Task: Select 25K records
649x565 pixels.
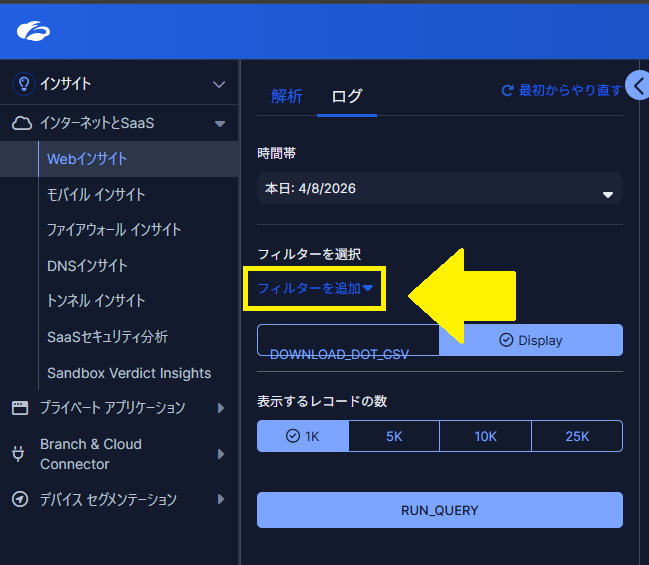Action: tap(577, 436)
